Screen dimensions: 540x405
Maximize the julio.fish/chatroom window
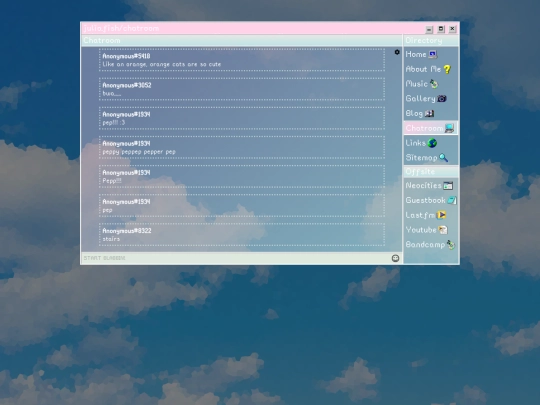pyautogui.click(x=441, y=29)
